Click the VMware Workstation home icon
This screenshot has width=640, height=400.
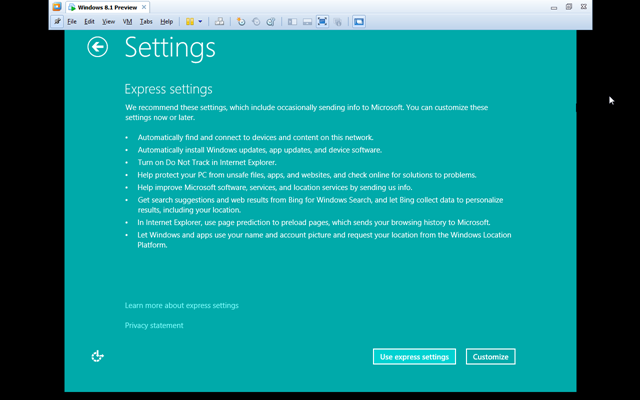[57, 7]
